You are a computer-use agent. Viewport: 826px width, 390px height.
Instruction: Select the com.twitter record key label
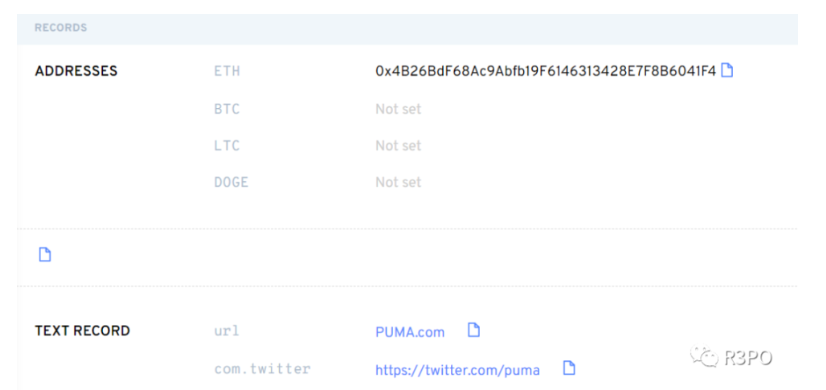(262, 368)
